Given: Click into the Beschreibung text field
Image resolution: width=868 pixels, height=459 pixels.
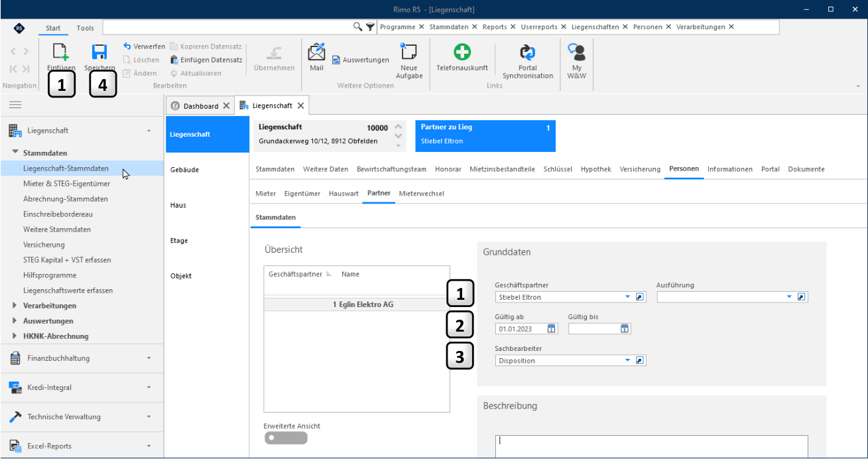Looking at the screenshot, I should coord(651,446).
